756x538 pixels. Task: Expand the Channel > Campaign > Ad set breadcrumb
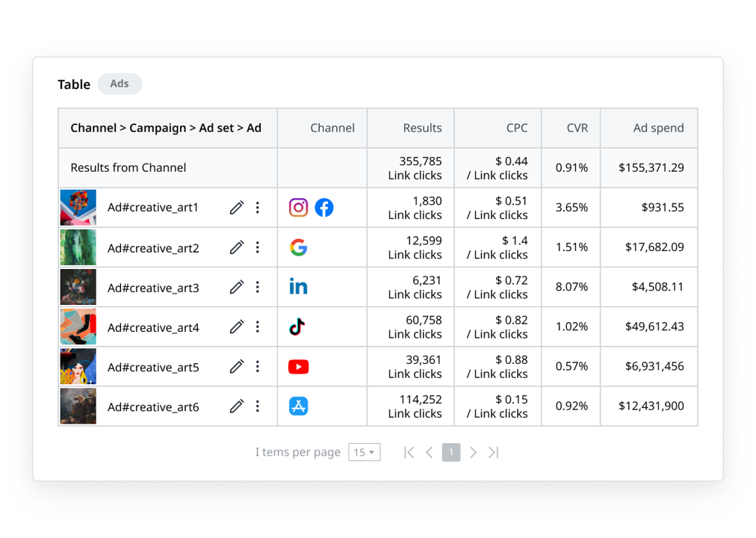coord(167,128)
